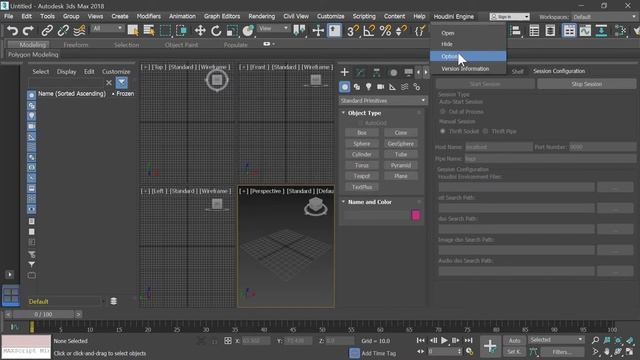Click the Pyramid object type button
This screenshot has height=360, width=640.
click(x=400, y=165)
